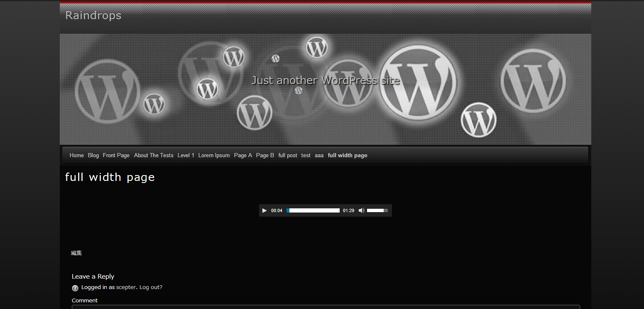Viewport: 644px width, 309px height.
Task: Click the WordPress header banner image
Action: (x=326, y=89)
